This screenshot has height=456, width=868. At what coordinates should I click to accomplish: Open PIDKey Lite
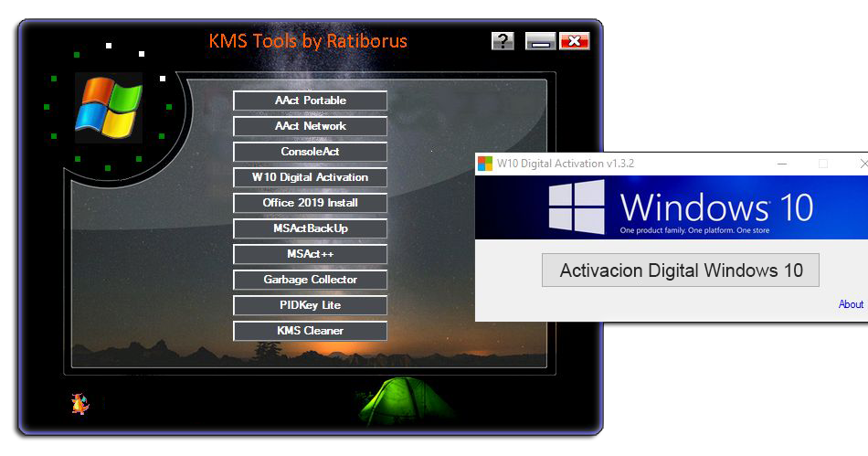[310, 305]
